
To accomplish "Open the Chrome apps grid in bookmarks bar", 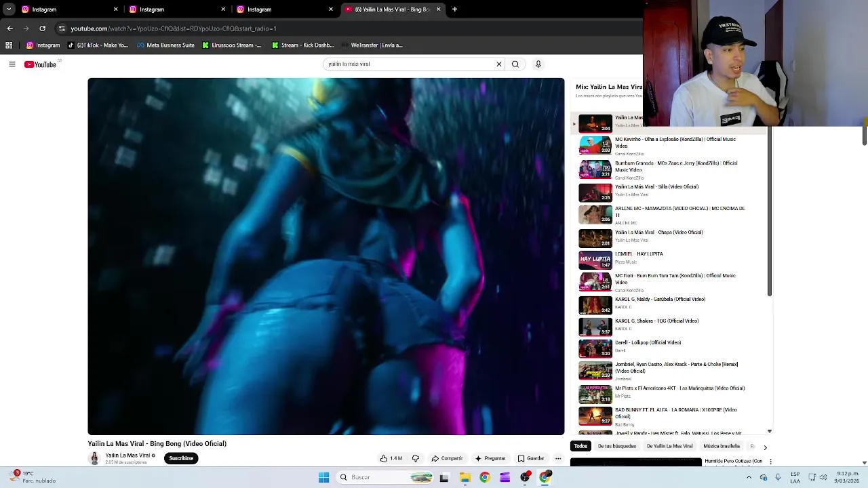I will point(9,45).
